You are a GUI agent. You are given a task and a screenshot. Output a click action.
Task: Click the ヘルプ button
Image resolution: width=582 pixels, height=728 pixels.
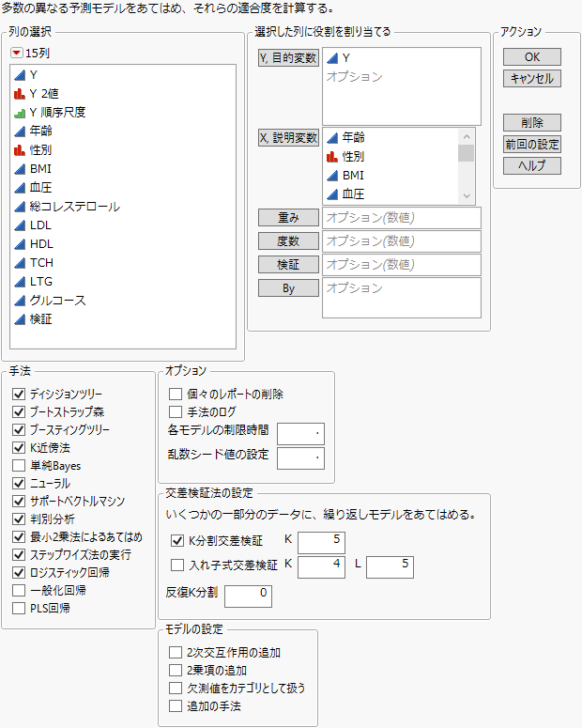[532, 165]
